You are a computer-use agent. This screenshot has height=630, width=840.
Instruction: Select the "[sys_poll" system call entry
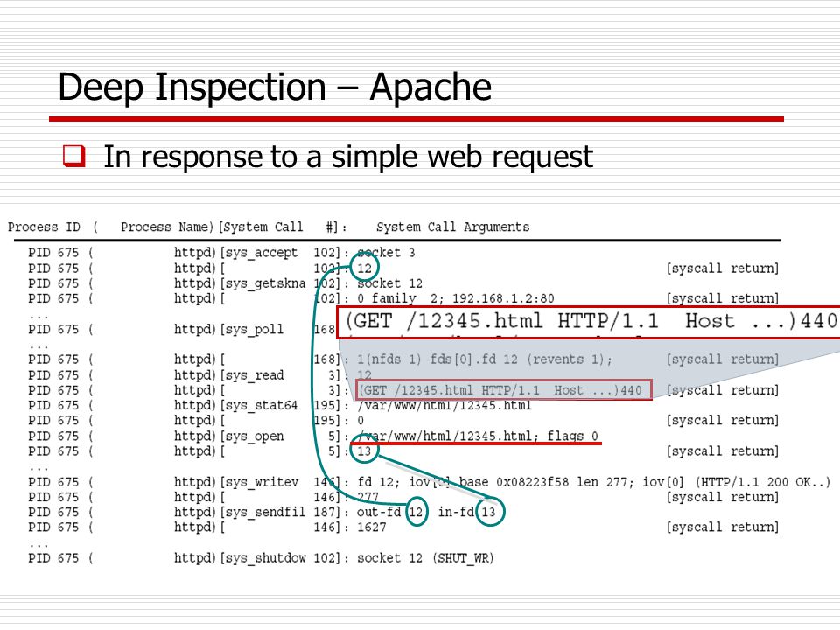tap(251, 329)
